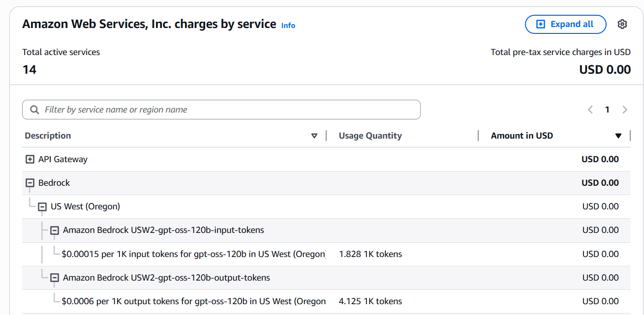Click the Usage Quantity column header
This screenshot has width=644, height=315.
[x=370, y=136]
